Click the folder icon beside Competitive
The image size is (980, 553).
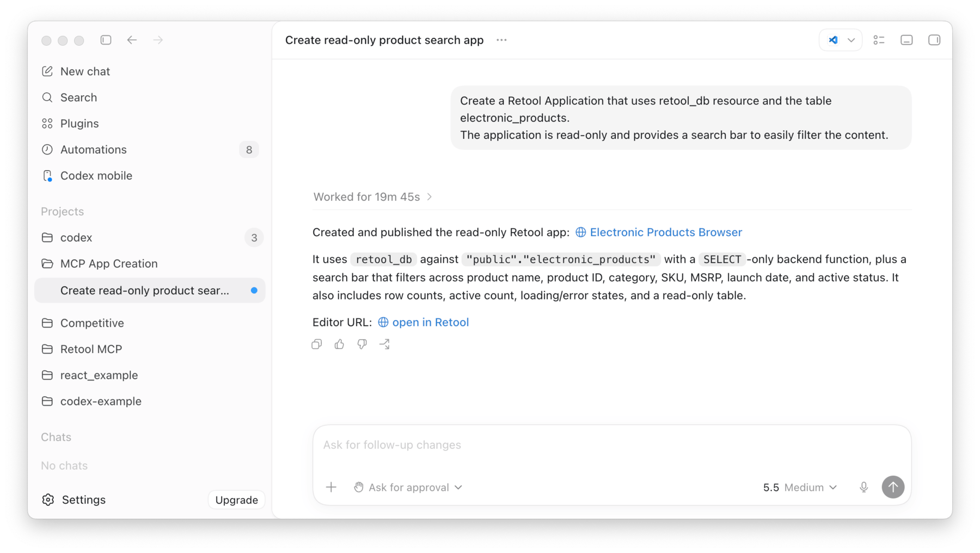pos(47,323)
